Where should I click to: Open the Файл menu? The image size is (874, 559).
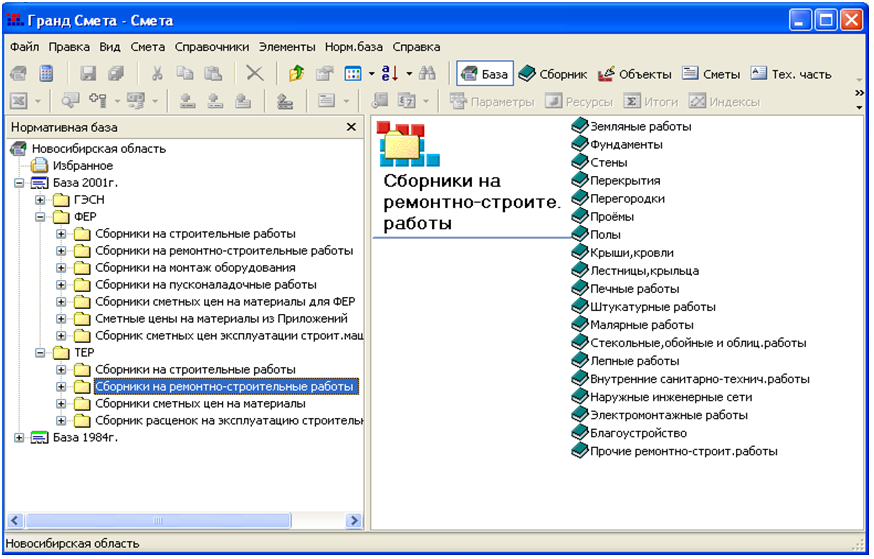pos(25,47)
